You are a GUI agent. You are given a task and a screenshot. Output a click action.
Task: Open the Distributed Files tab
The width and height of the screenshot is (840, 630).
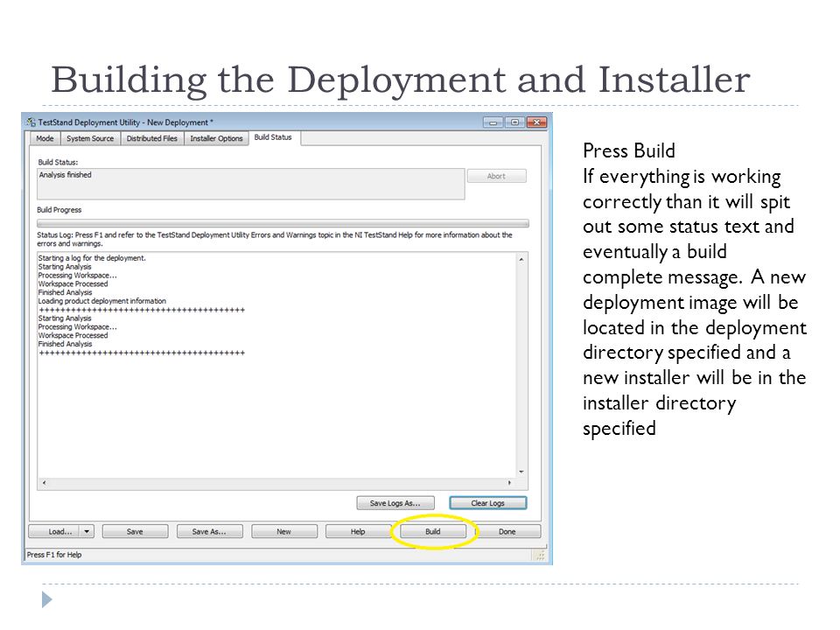(x=151, y=138)
